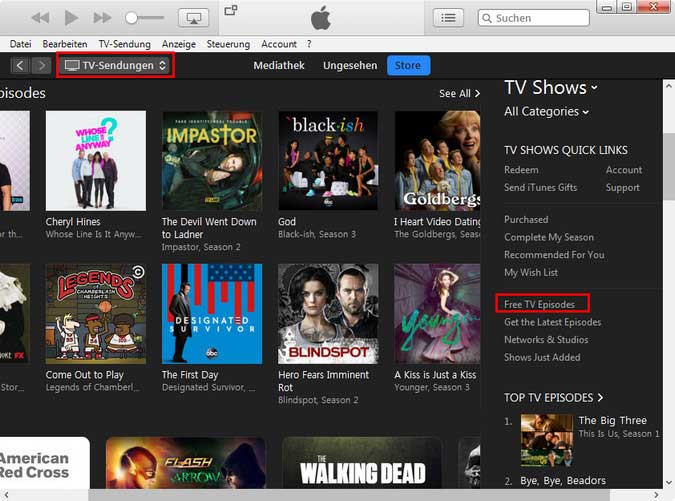Open the TV-Sendungen media type dropdown
Image resolution: width=675 pixels, height=501 pixels.
115,65
